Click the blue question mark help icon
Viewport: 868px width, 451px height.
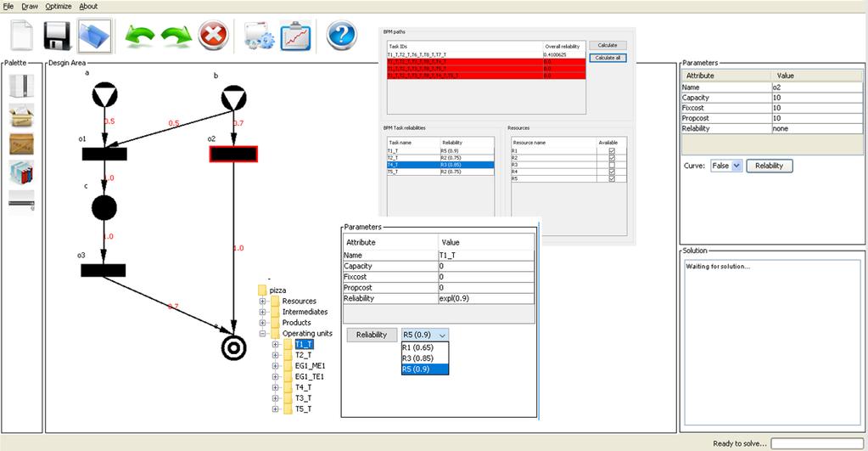coord(342,36)
